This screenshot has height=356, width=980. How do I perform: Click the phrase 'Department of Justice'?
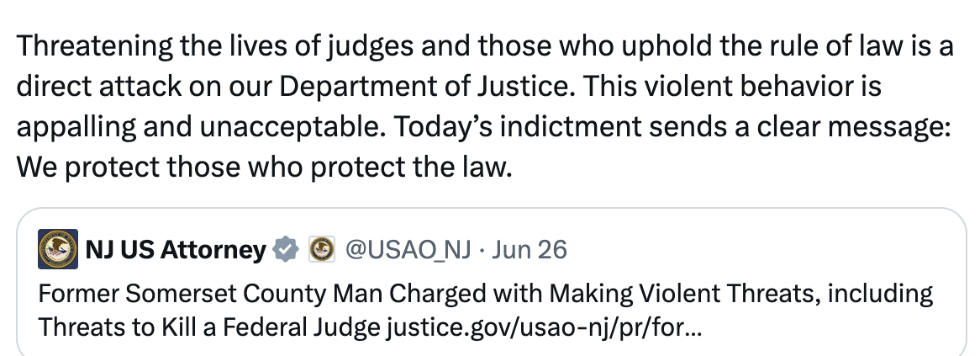[425, 86]
